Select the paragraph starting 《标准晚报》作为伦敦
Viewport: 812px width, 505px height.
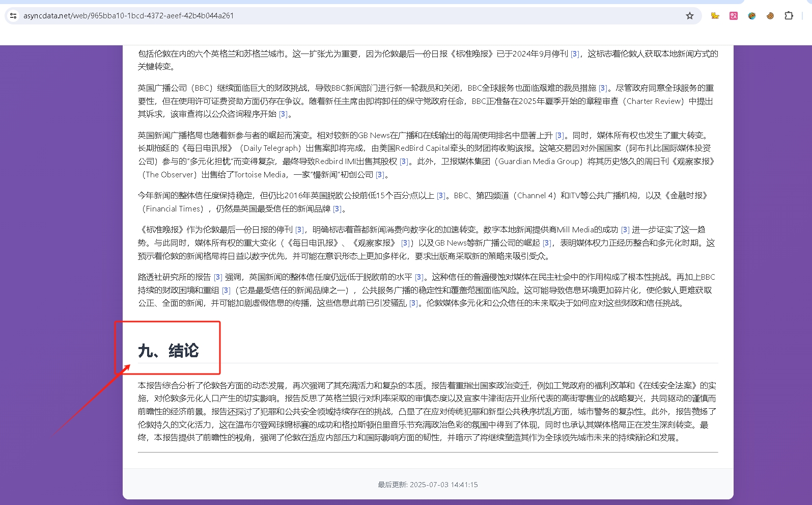point(428,243)
